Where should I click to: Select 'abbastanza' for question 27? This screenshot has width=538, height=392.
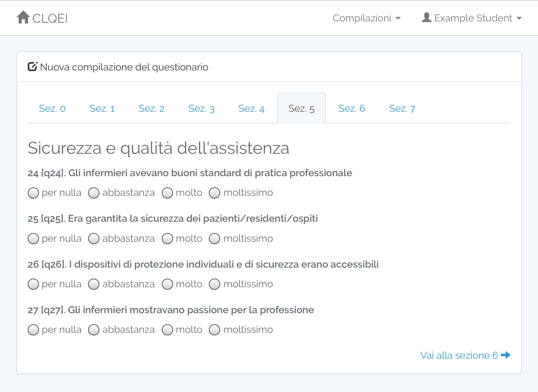click(94, 330)
